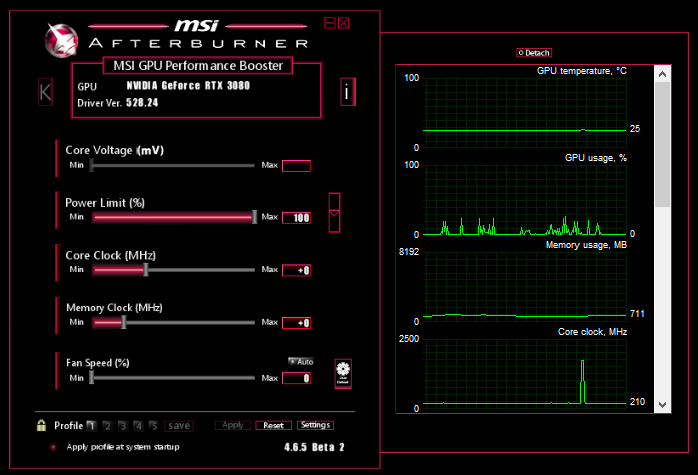
Task: Click the Fan Speed slider handle
Action: [92, 378]
